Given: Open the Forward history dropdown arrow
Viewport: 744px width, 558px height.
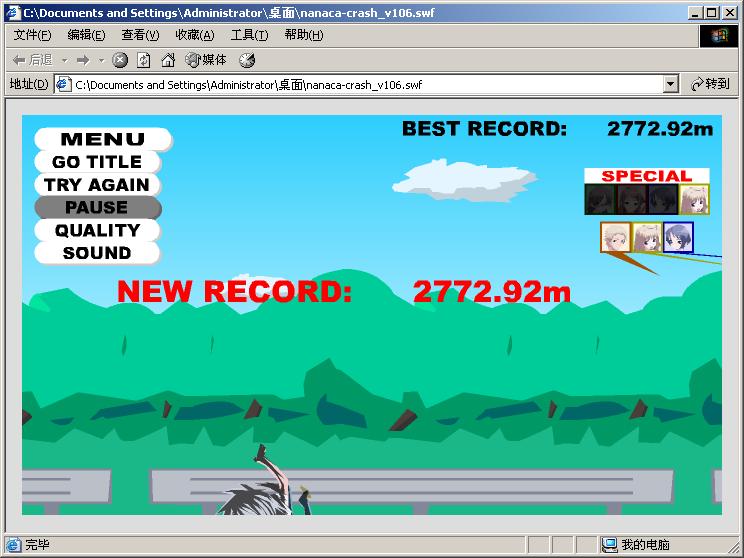Looking at the screenshot, I should point(101,60).
